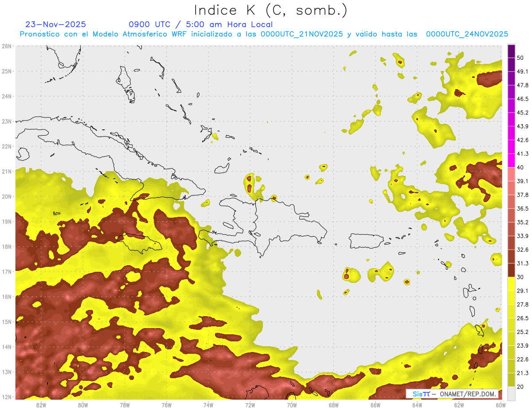Click the colorbar value '36.5'
The image size is (532, 411).
point(522,208)
